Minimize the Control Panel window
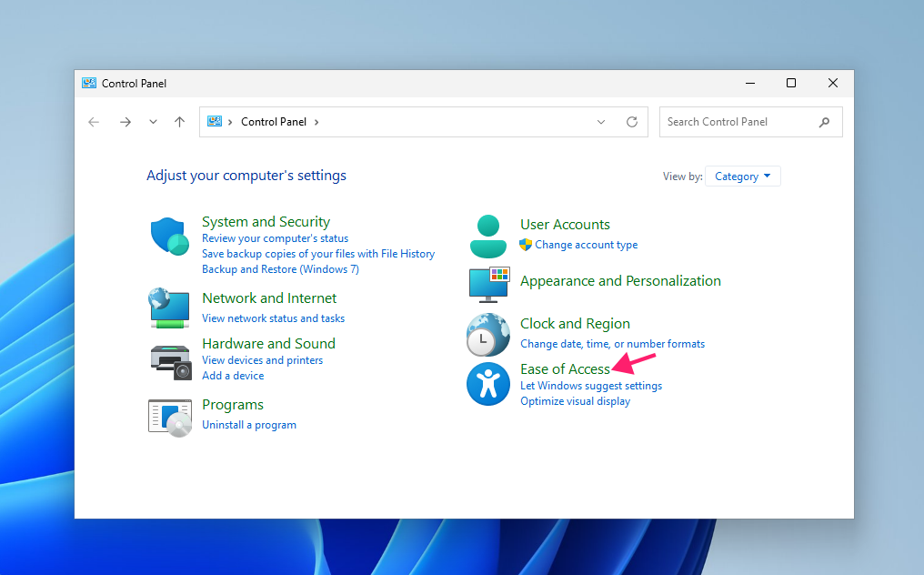 [750, 83]
